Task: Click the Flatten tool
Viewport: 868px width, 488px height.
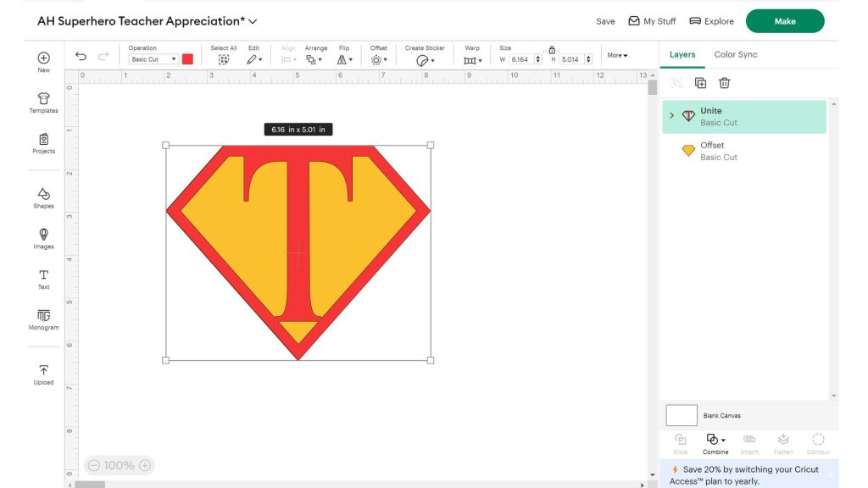Action: (782, 444)
